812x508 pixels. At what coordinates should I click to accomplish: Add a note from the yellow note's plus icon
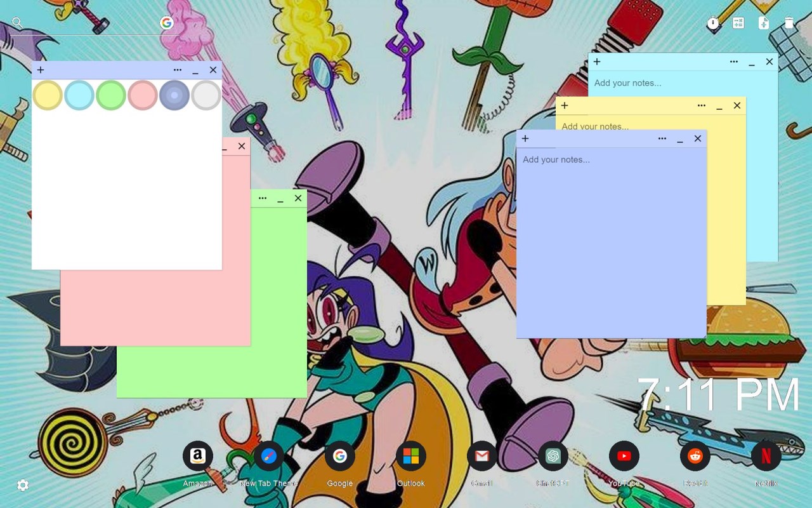565,105
